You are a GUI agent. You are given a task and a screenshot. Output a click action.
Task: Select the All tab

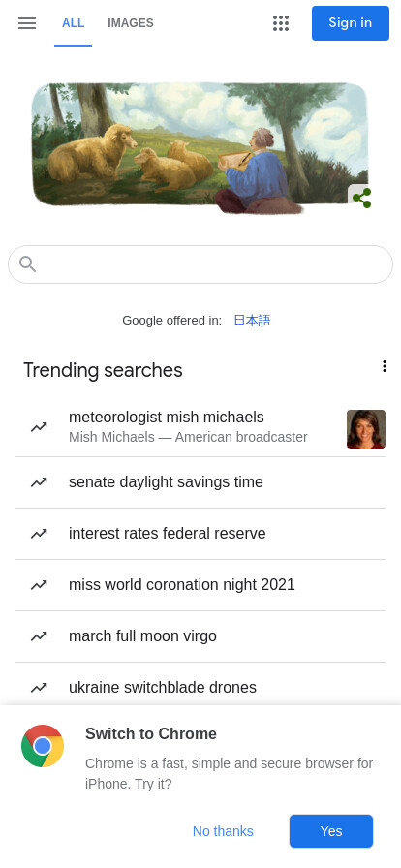coord(73,23)
